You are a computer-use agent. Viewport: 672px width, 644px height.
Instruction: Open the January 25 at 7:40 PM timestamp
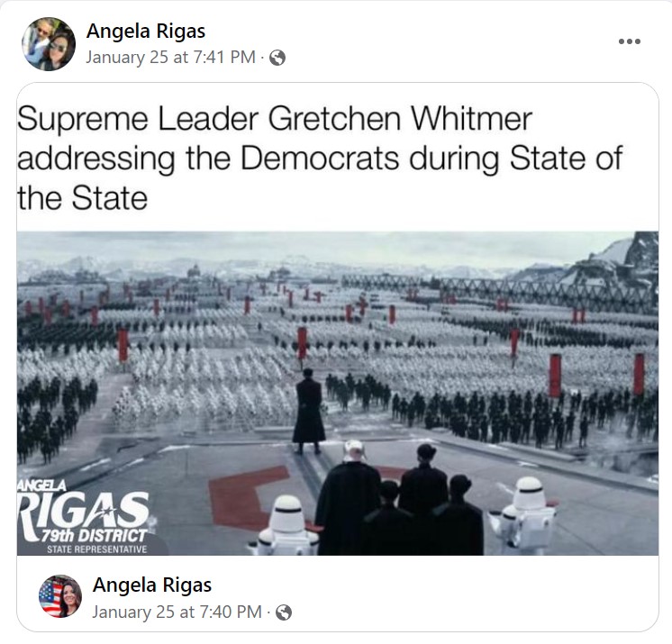click(177, 612)
